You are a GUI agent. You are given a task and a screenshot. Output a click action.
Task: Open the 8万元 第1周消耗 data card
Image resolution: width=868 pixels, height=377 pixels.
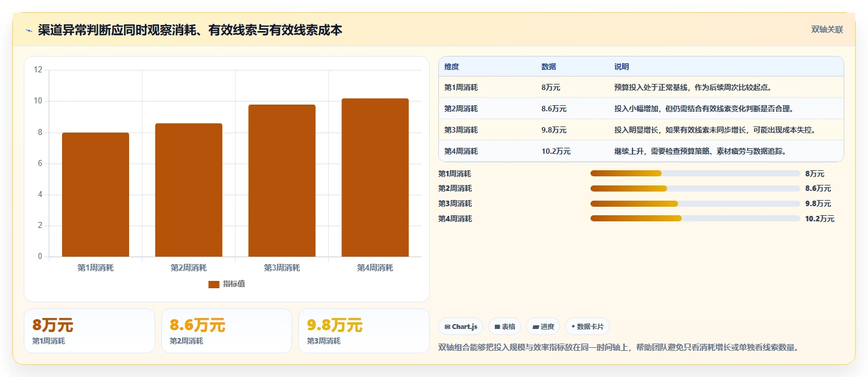89,331
